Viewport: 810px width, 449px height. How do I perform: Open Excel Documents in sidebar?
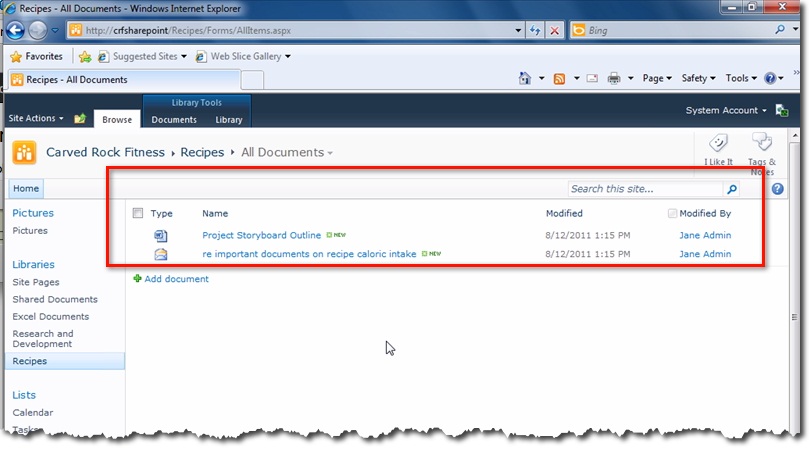pyautogui.click(x=51, y=316)
